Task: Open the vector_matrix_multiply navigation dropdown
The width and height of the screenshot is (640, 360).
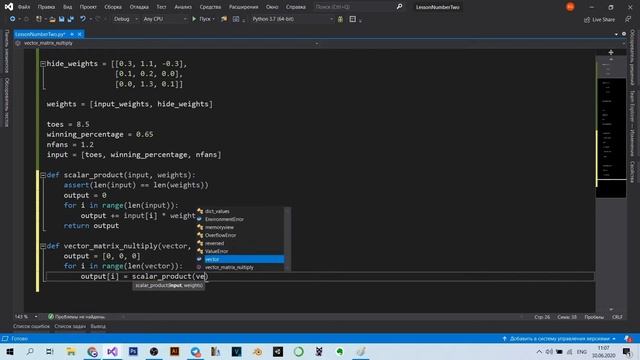Action: point(167,43)
